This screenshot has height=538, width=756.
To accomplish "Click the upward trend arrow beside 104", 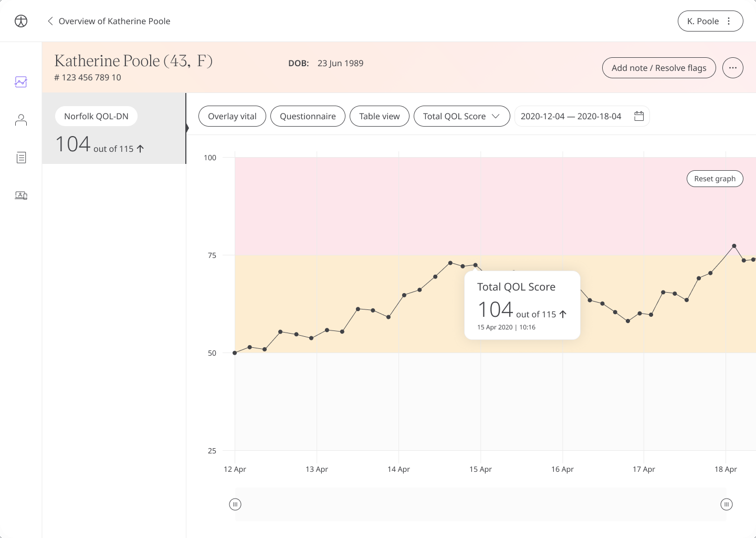I will [x=140, y=149].
